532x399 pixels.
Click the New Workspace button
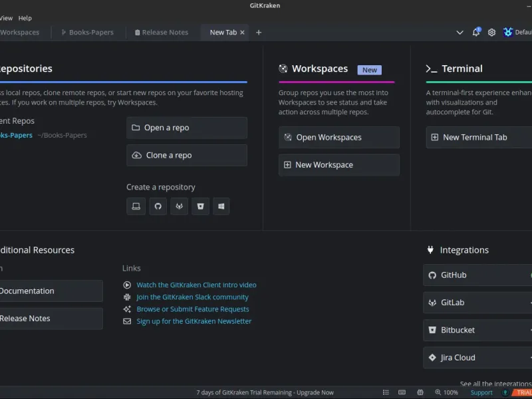[x=339, y=165]
